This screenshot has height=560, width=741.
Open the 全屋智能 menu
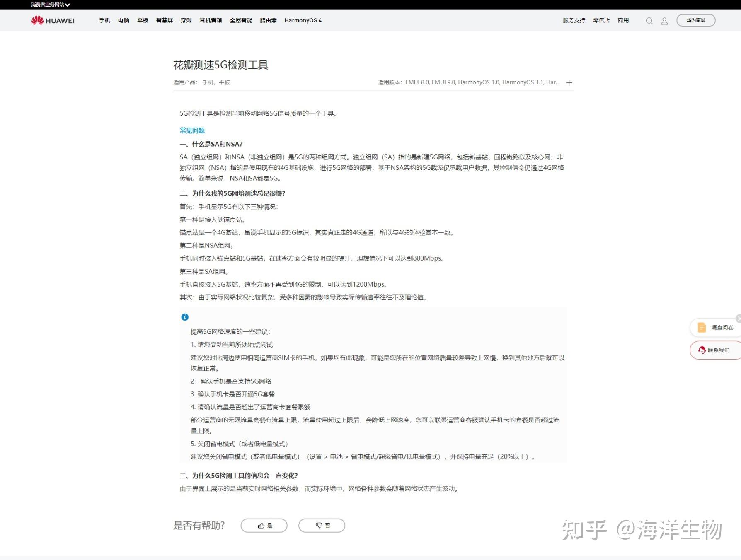tap(241, 20)
